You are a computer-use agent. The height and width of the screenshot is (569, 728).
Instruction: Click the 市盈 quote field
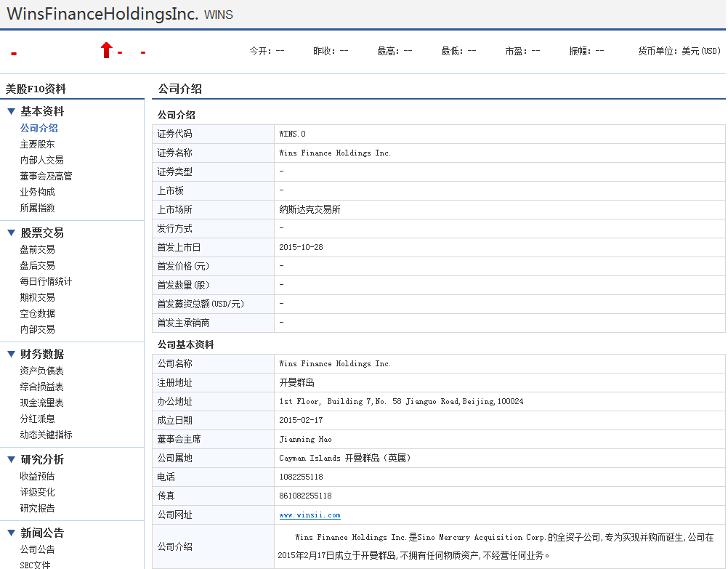523,51
